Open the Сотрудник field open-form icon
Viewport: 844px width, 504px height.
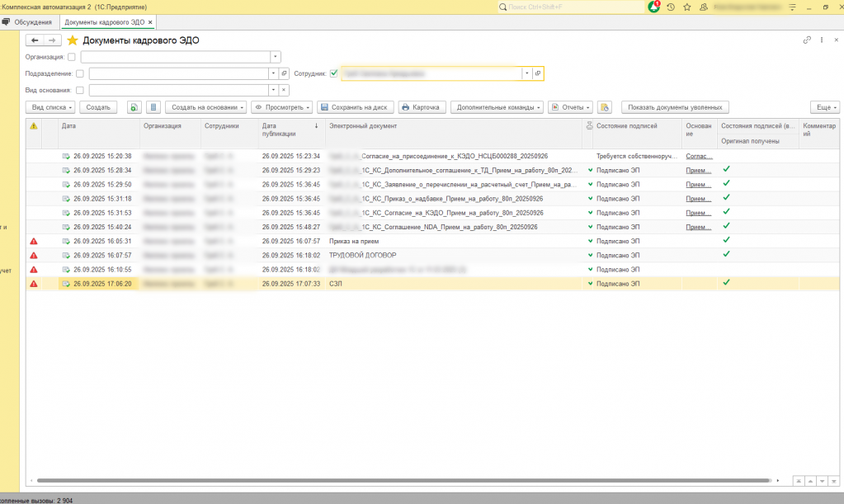[x=538, y=73]
